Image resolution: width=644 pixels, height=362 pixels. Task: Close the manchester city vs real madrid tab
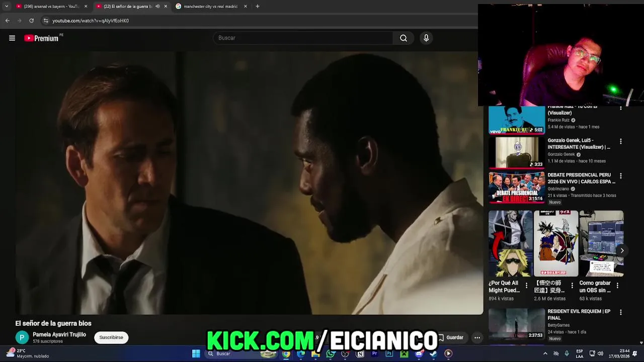point(246,7)
